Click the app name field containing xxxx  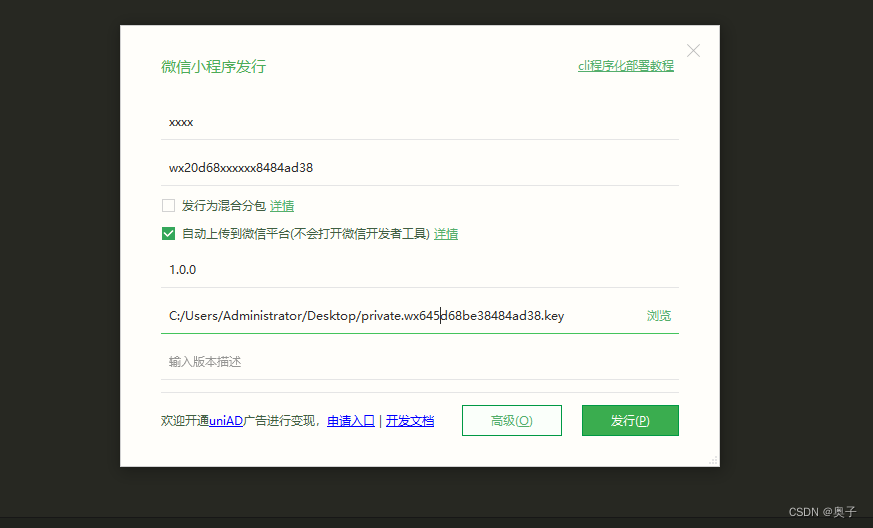click(x=420, y=122)
